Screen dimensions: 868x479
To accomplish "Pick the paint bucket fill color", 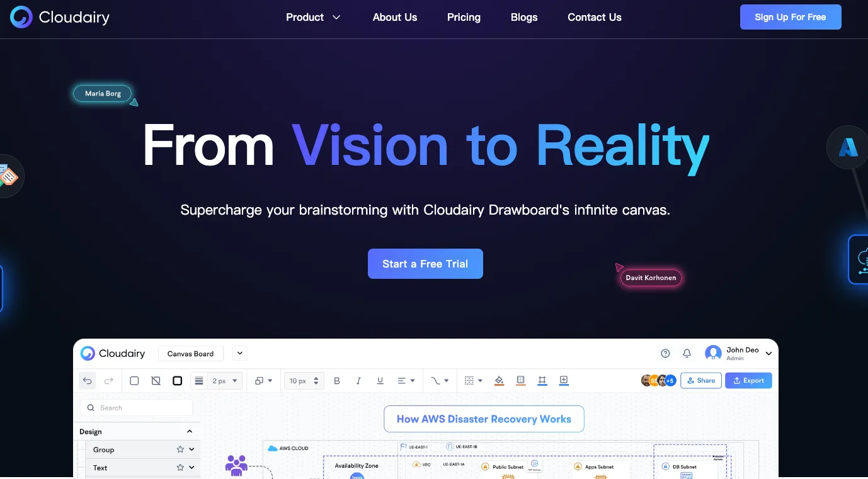I will pos(499,380).
